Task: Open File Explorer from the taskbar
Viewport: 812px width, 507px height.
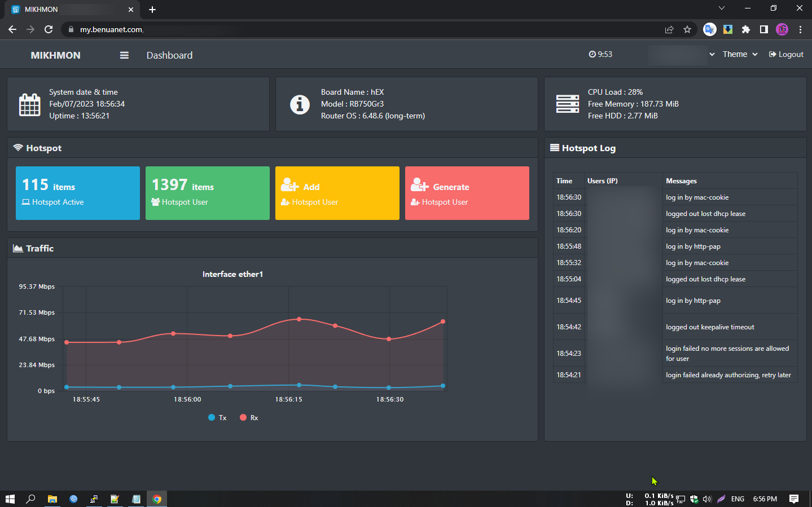Action: click(52, 499)
